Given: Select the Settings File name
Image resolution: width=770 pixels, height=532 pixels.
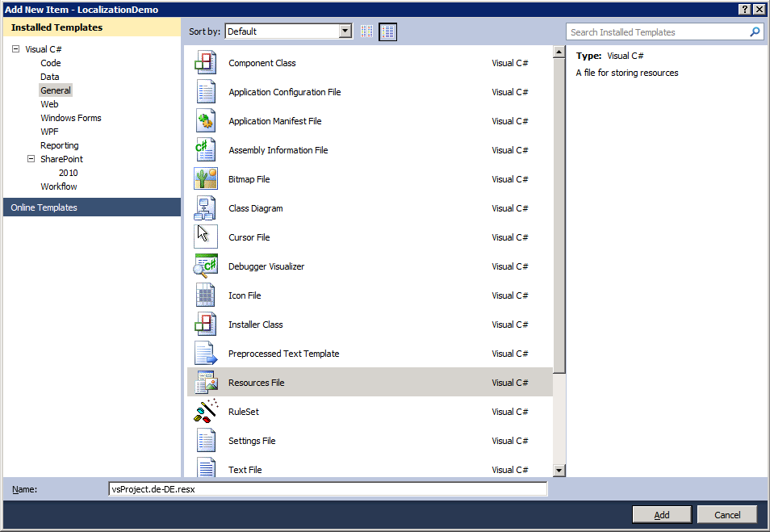Looking at the screenshot, I should [252, 441].
